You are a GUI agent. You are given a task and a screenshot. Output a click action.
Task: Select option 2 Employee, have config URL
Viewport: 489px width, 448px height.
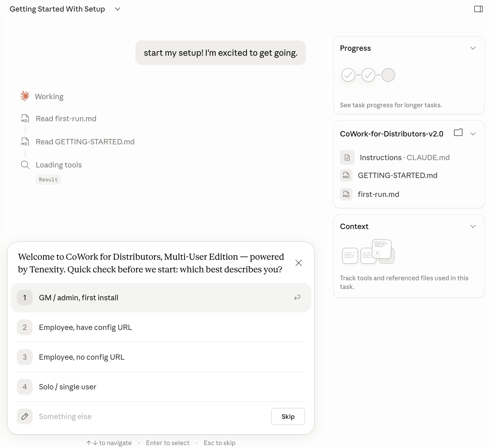tap(161, 327)
